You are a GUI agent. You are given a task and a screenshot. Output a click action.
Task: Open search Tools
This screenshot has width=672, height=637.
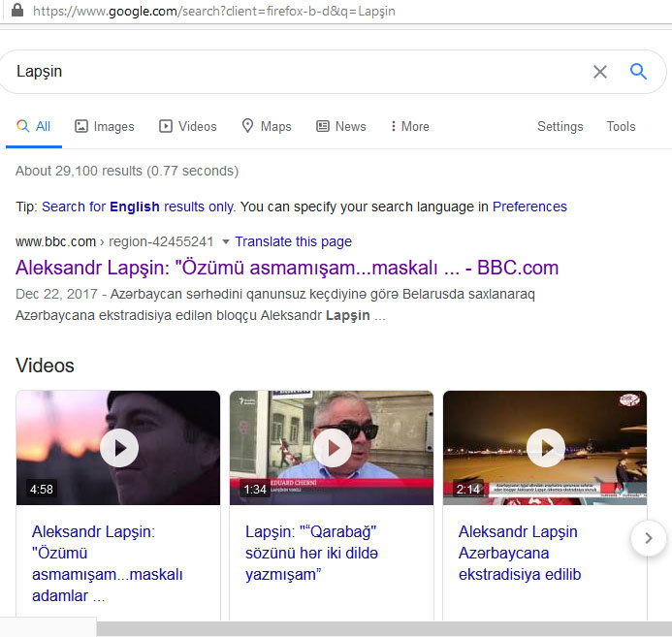click(621, 126)
